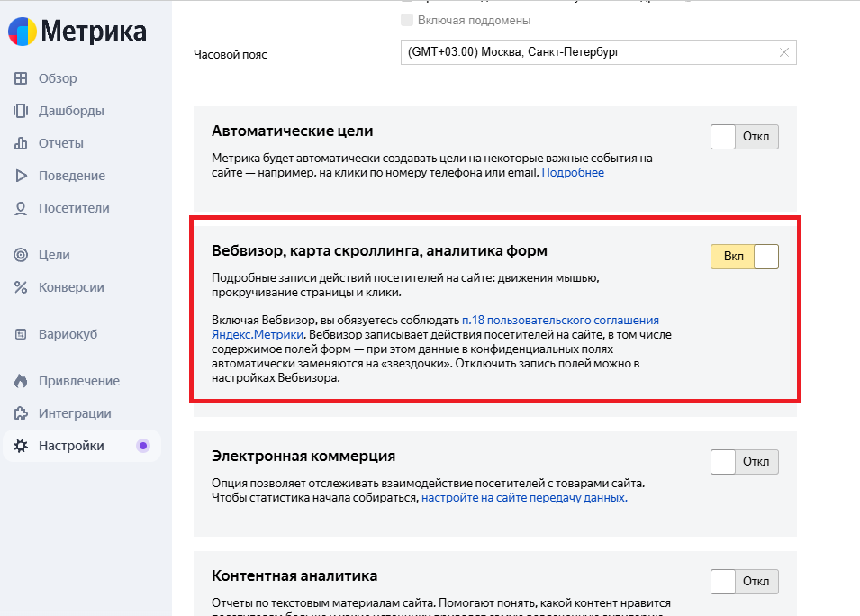Click the Электронная коммерция heading

(303, 456)
